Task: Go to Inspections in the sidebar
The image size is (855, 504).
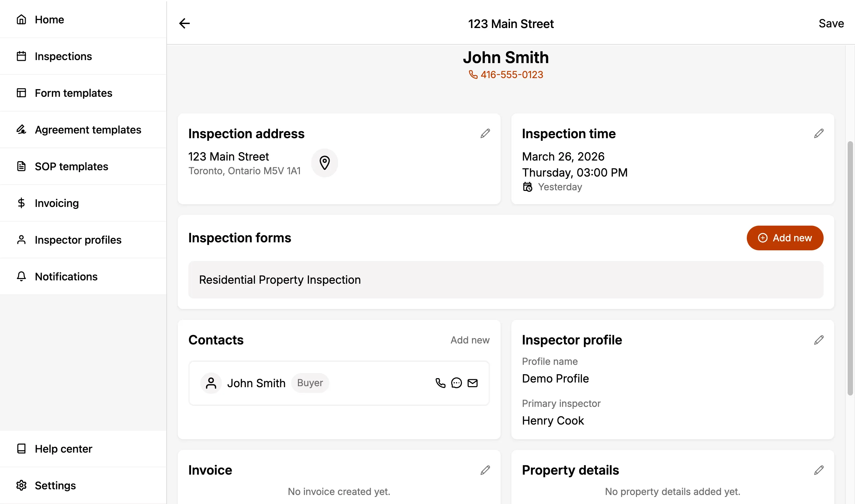Action: point(83,56)
